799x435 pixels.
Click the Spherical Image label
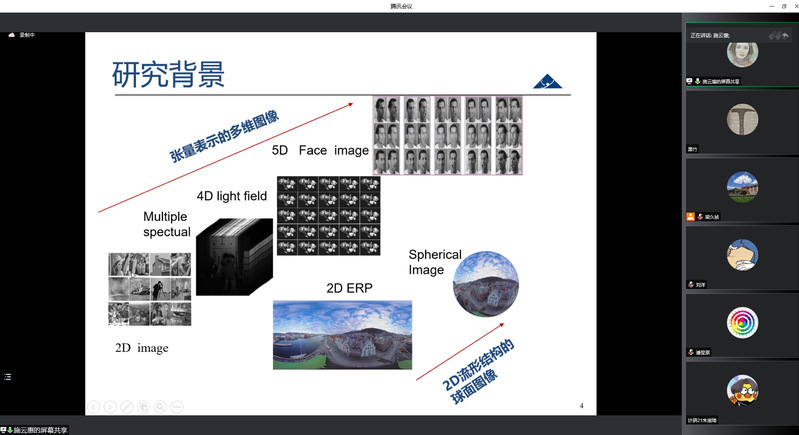[435, 262]
